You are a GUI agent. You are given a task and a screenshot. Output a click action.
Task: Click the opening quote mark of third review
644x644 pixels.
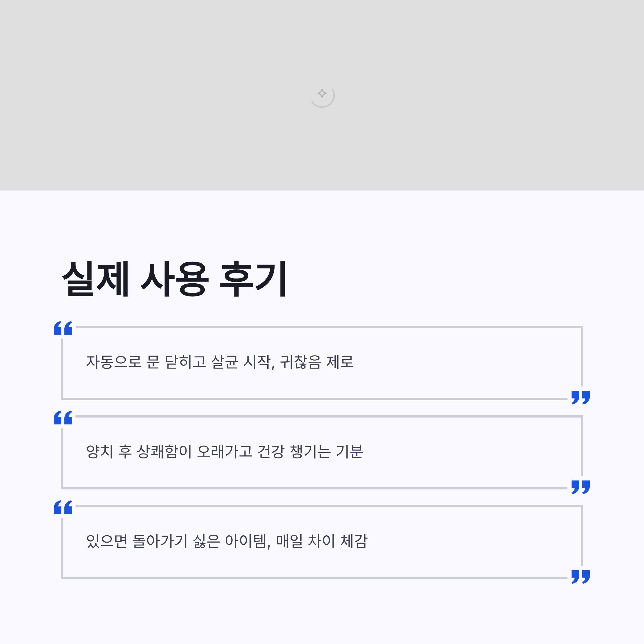click(x=63, y=507)
